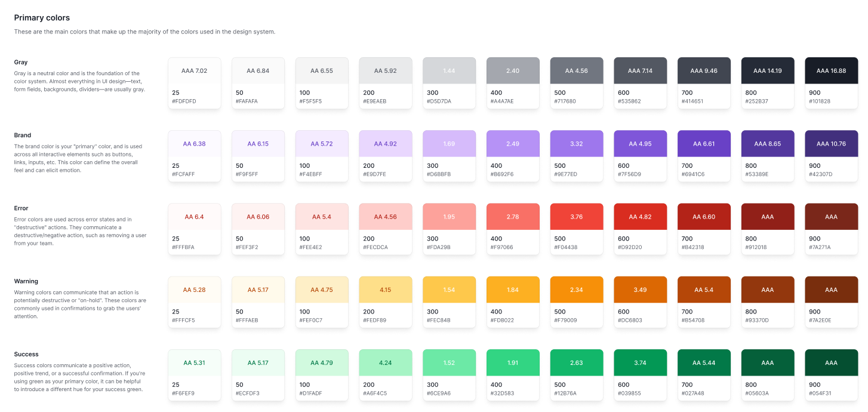Click the hex code #E9EAEB
The image size is (868, 412).
[374, 102]
